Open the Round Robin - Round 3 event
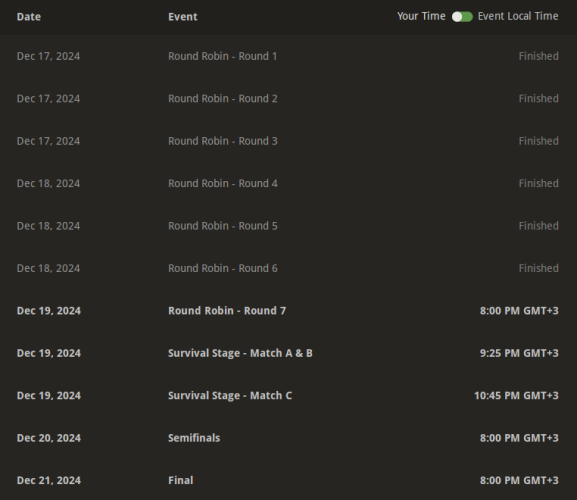577x500 pixels. click(x=288, y=141)
